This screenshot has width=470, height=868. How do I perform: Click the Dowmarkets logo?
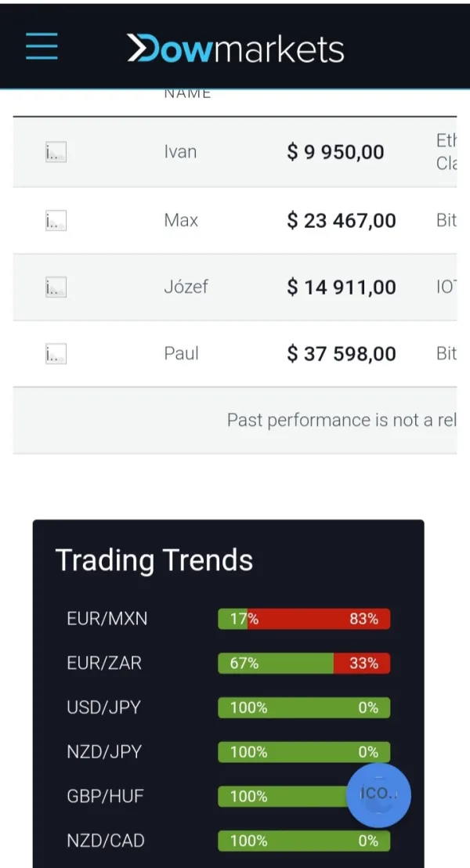pyautogui.click(x=236, y=49)
